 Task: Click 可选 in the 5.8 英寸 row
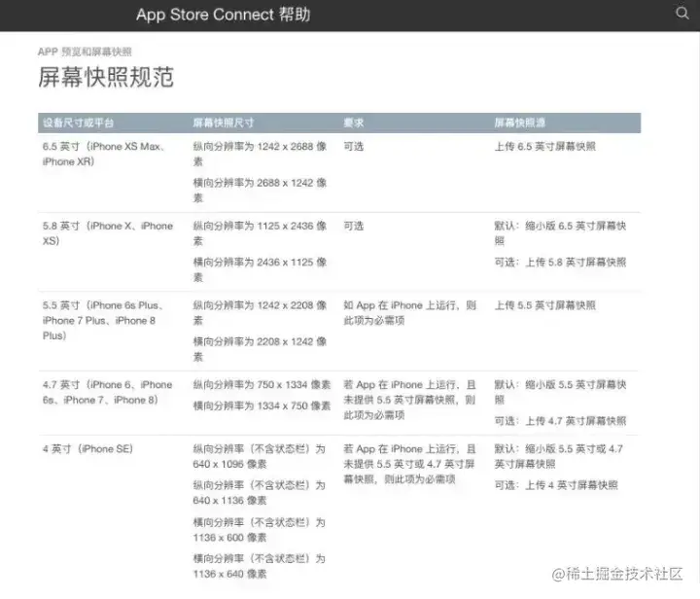pos(354,226)
